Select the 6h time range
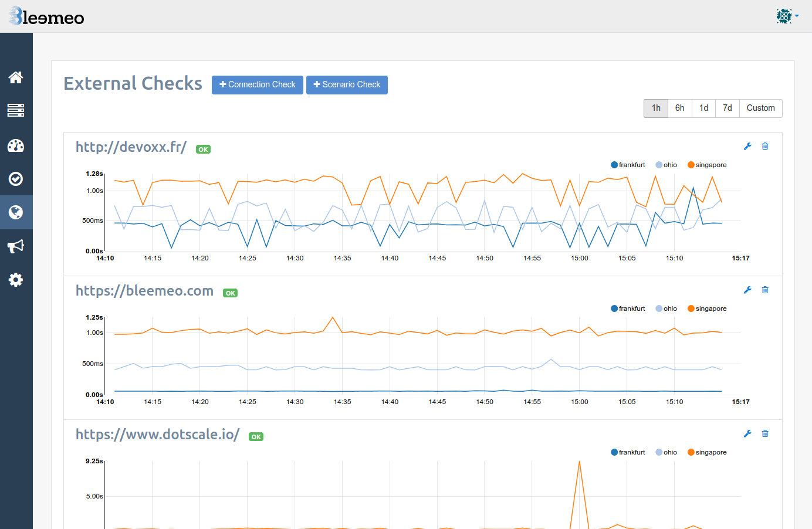The width and height of the screenshot is (812, 529). click(x=679, y=108)
